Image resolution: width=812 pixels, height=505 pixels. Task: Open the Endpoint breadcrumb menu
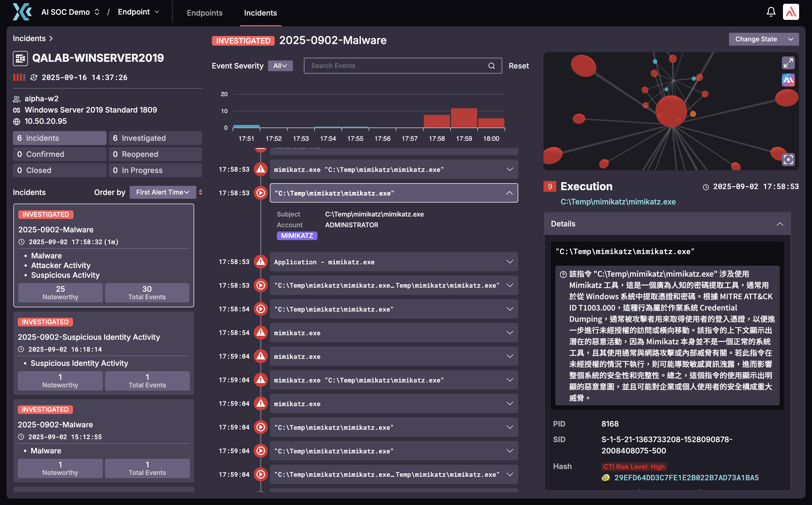point(138,12)
